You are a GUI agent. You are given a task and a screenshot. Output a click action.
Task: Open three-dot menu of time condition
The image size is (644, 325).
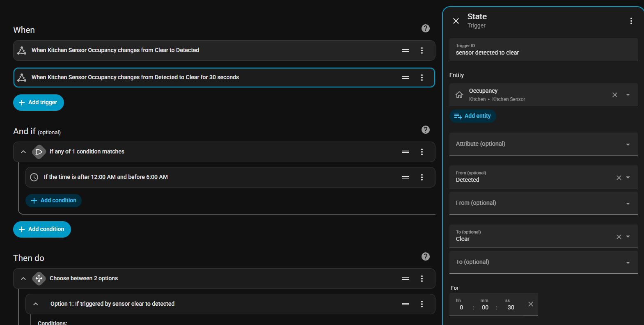(x=422, y=177)
